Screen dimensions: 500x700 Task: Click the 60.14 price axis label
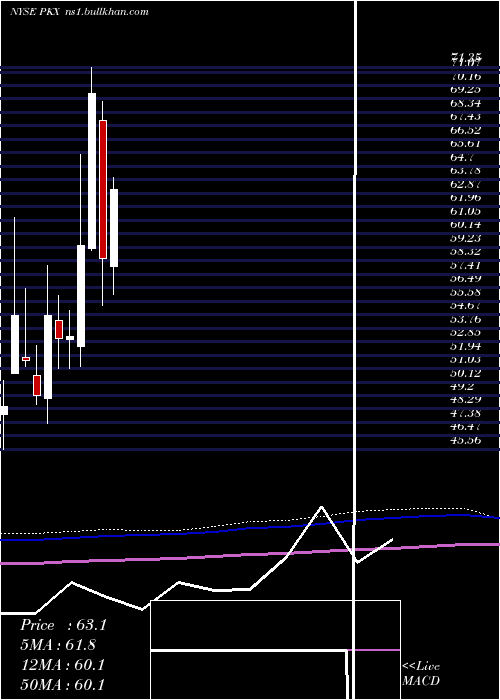pos(466,225)
